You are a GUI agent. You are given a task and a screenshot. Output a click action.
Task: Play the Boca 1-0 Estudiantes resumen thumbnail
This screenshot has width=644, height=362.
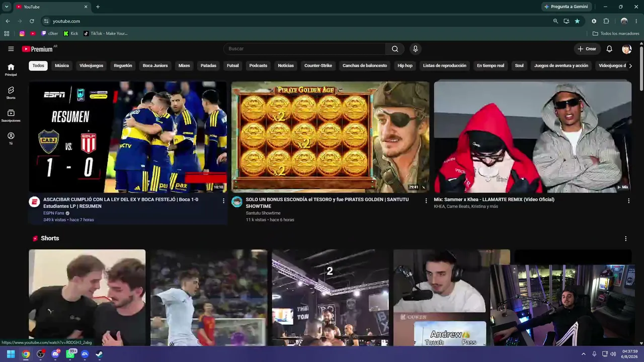pos(128,137)
